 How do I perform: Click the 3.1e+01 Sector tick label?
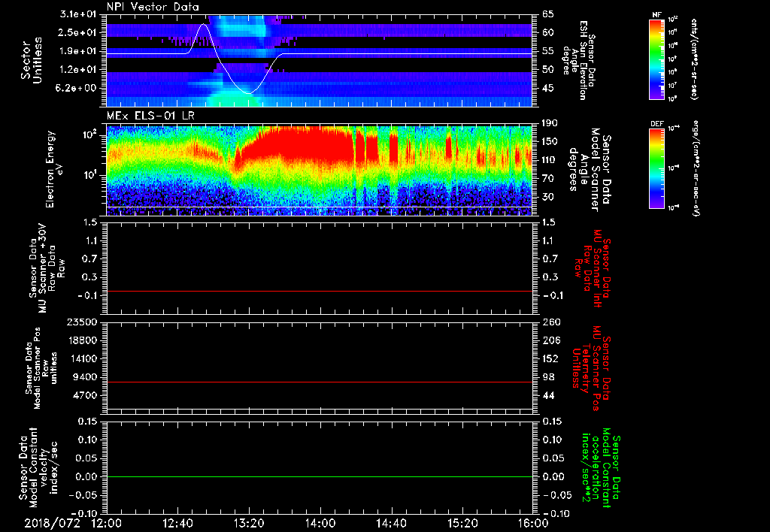(x=78, y=14)
